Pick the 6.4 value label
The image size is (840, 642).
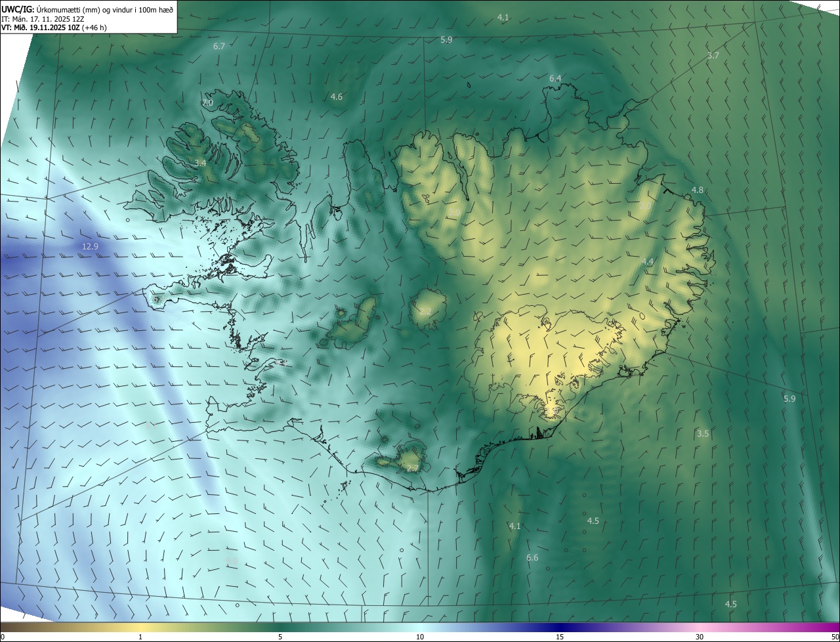coord(555,79)
